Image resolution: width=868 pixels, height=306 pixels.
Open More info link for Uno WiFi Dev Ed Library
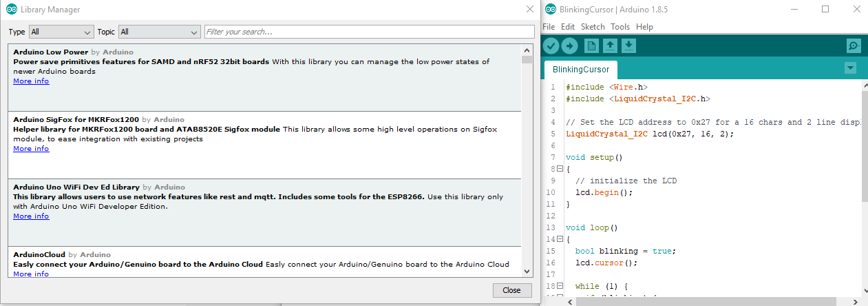(31, 216)
